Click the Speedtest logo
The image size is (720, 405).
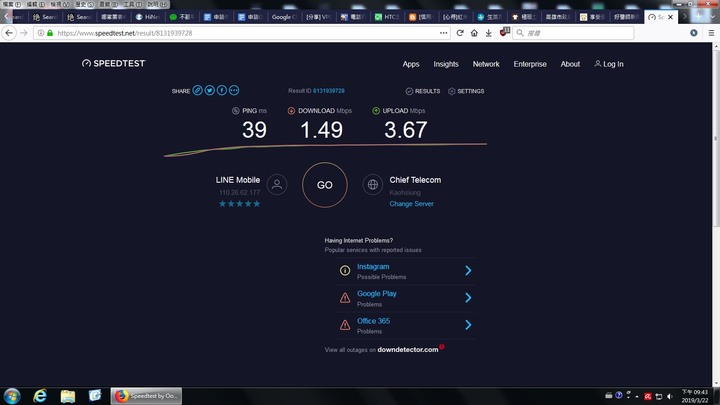click(113, 63)
